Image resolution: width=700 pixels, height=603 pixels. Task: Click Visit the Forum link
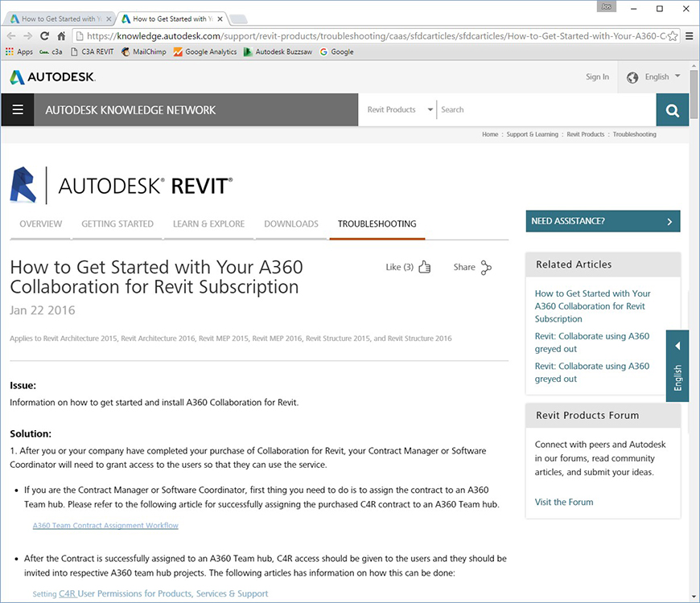pos(564,503)
